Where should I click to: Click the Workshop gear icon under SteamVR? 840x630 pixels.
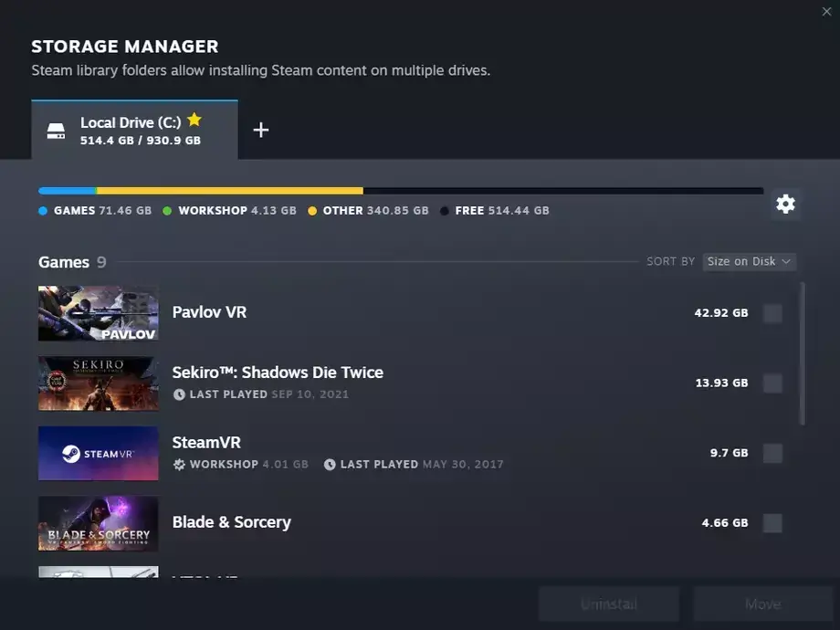180,464
